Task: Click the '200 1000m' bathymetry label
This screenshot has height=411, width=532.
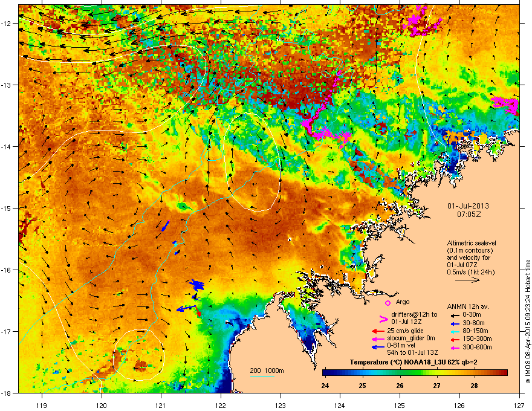Action: tap(267, 371)
